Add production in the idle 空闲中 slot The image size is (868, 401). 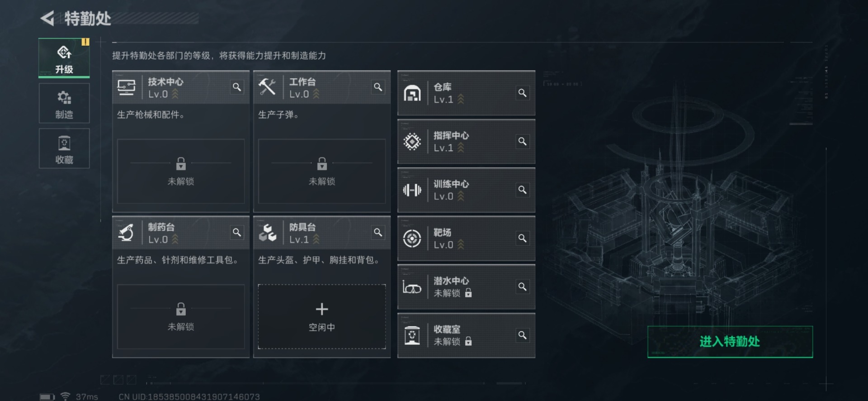tap(322, 316)
